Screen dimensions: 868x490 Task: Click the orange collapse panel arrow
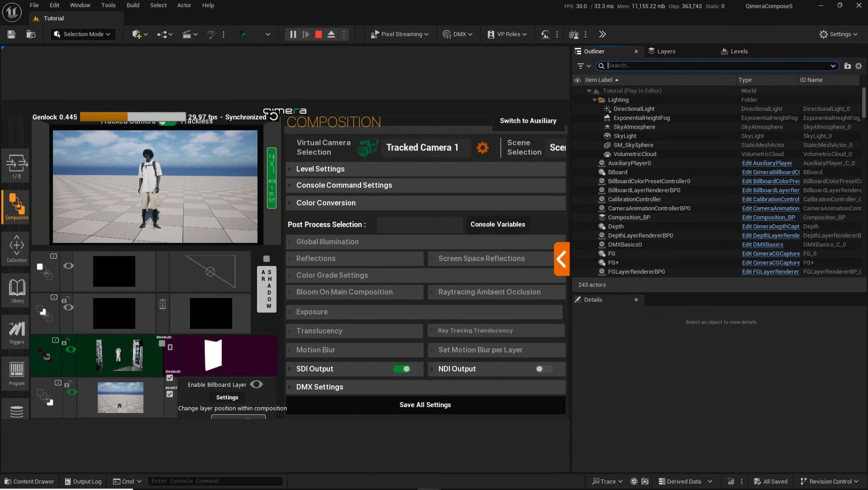click(x=561, y=259)
